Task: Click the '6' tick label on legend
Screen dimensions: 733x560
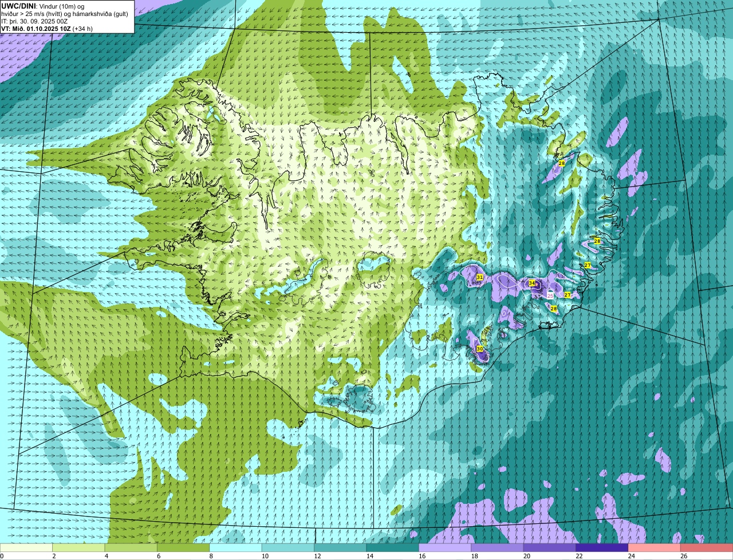Action: pyautogui.click(x=159, y=556)
